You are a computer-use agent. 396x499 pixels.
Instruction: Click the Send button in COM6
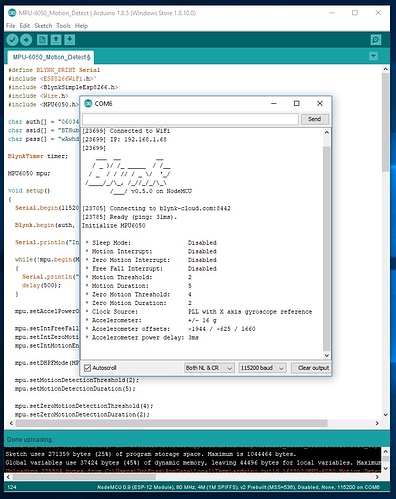tap(315, 119)
